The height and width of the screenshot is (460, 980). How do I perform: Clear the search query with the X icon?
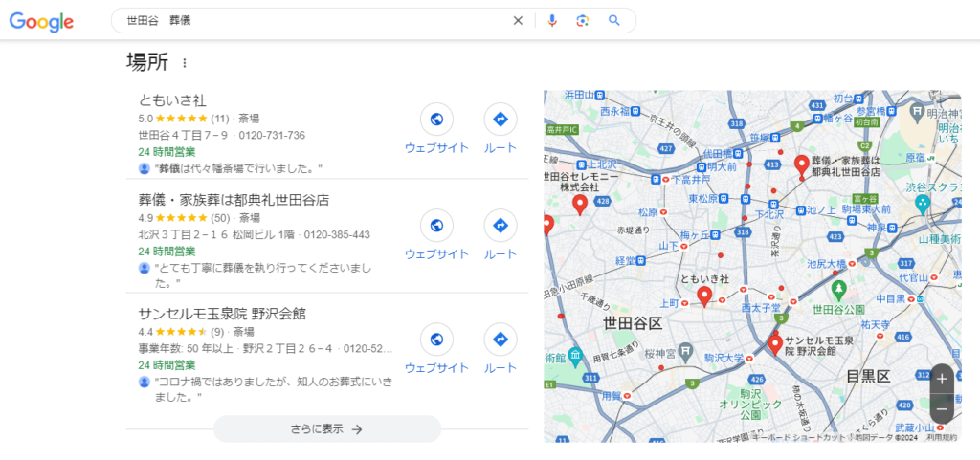(x=518, y=21)
